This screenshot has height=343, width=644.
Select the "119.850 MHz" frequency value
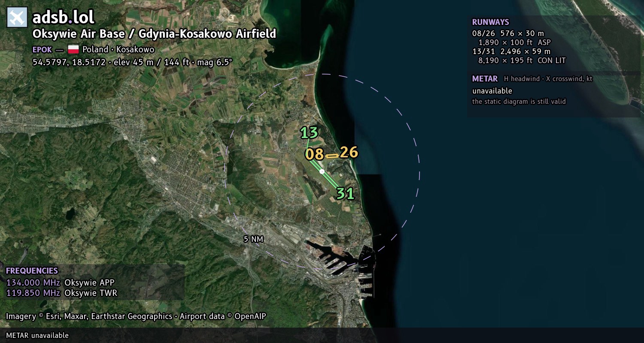tap(33, 293)
